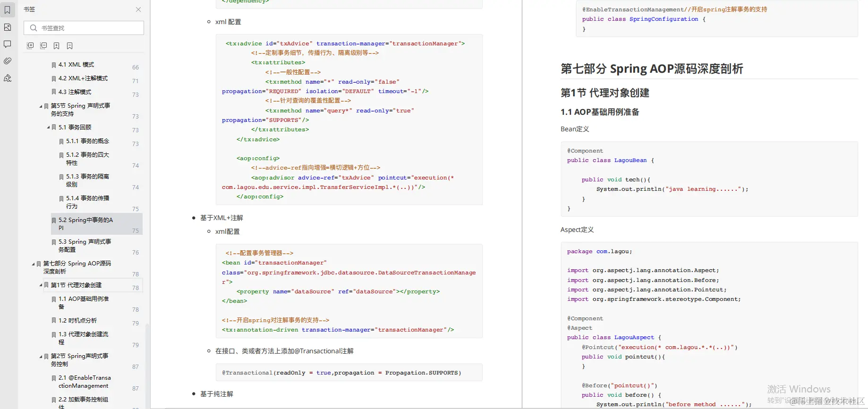The width and height of the screenshot is (868, 409).
Task: Click expand all bookmarks icon
Action: pos(30,46)
